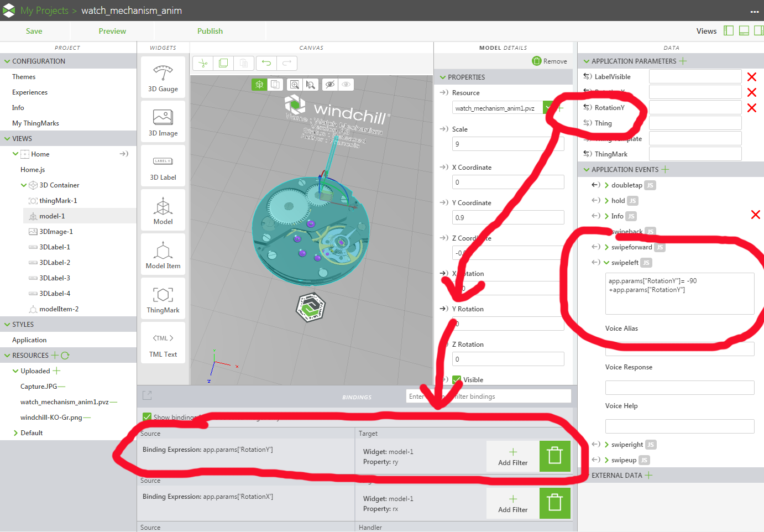Add a resource with the plus icon
The height and width of the screenshot is (532, 764).
pos(55,356)
